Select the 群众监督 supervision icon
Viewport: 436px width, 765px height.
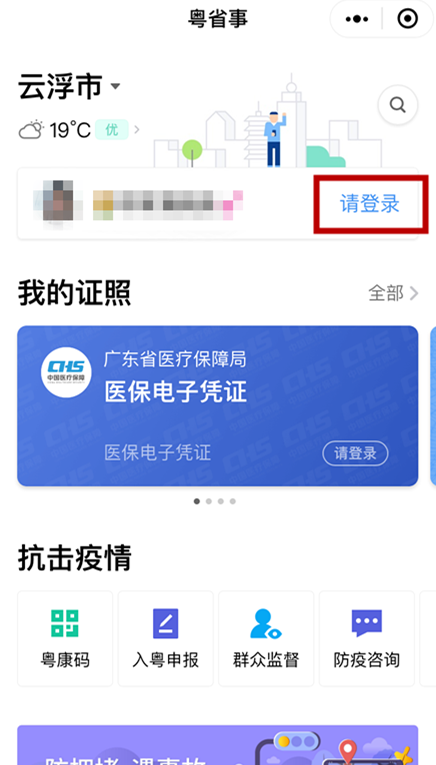click(266, 623)
